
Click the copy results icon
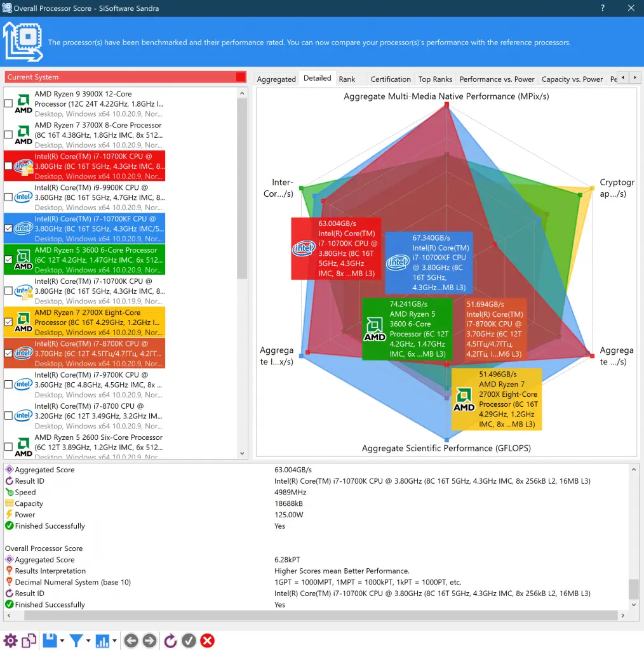tap(29, 640)
